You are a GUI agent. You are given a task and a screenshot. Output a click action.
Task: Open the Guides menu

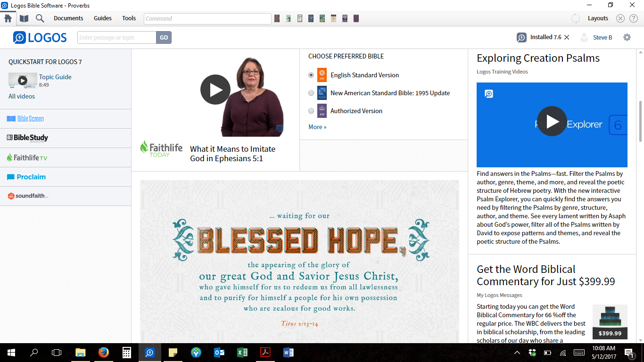(x=102, y=18)
